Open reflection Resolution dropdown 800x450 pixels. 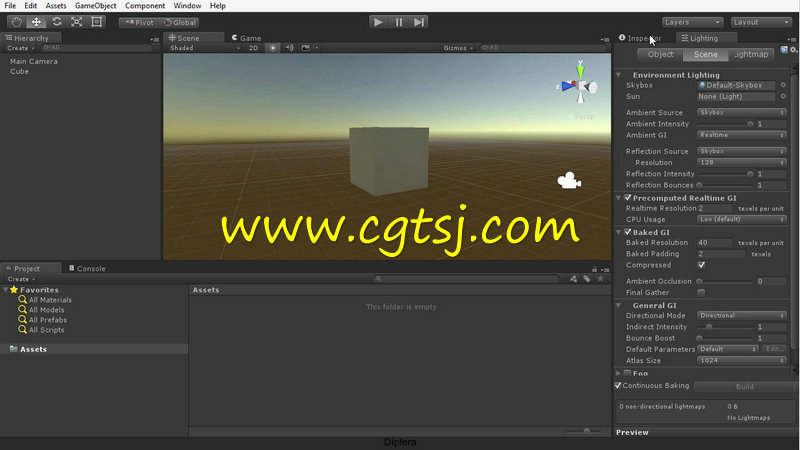[741, 163]
